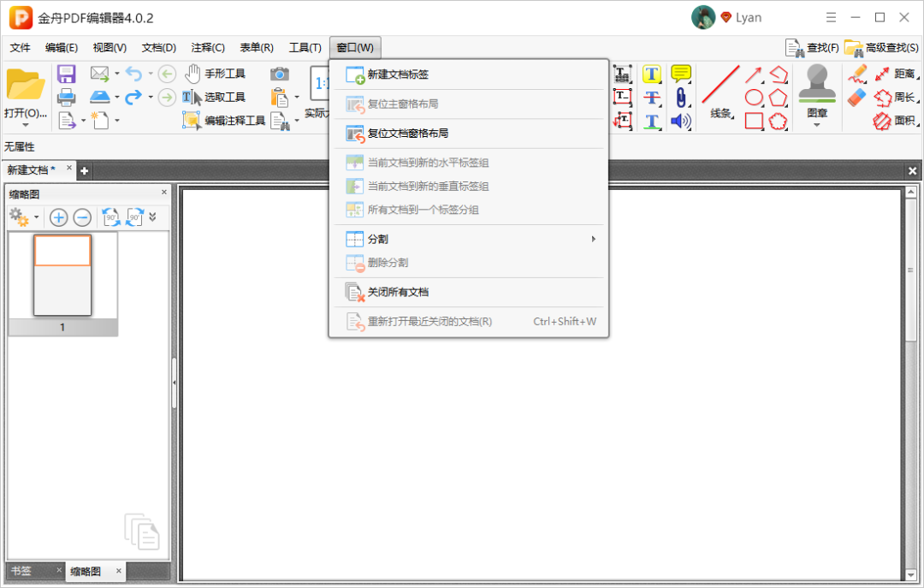This screenshot has width=924, height=588.
Task: Rotate thumbnail clockwise 90 degrees
Action: coord(135,217)
